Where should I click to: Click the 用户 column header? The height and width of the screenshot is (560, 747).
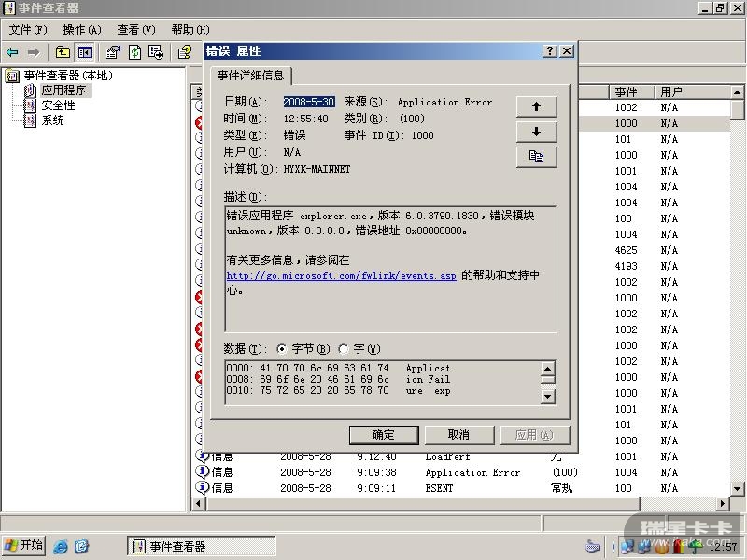click(x=692, y=91)
